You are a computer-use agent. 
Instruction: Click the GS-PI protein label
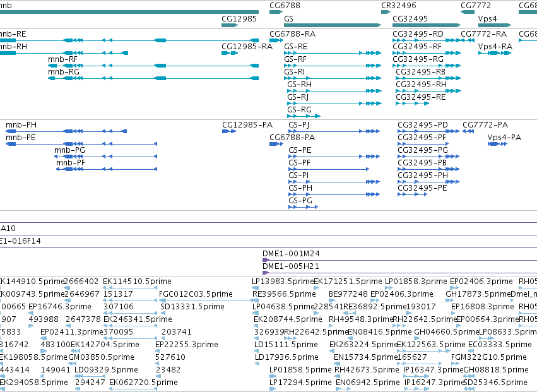[298, 175]
